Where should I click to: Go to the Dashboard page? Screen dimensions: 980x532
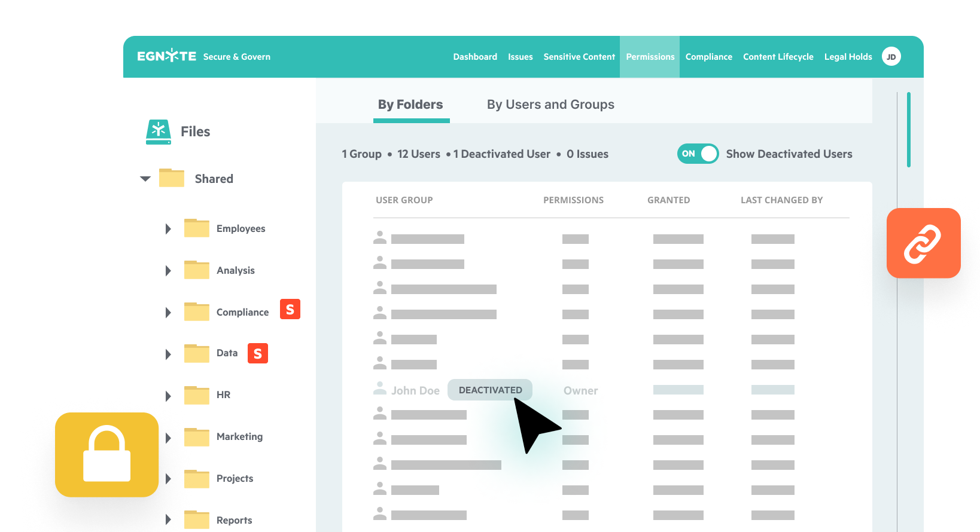click(x=475, y=57)
